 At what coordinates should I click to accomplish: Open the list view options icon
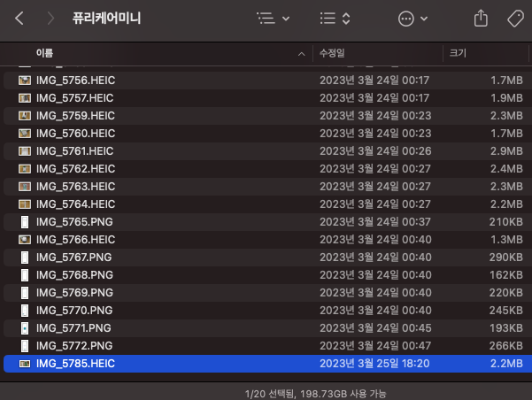(266, 19)
